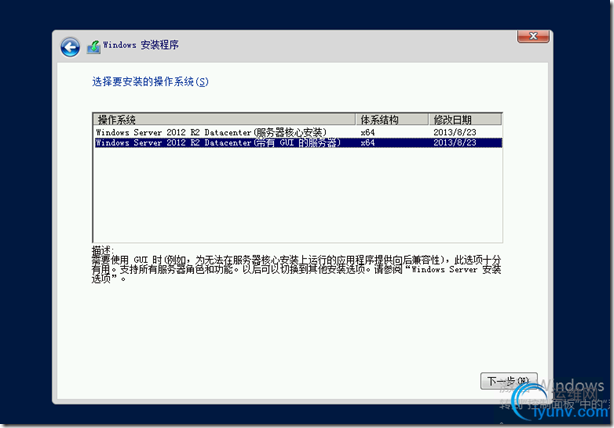This screenshot has width=614, height=428.
Task: Click the Windows setup program icon
Action: click(94, 47)
